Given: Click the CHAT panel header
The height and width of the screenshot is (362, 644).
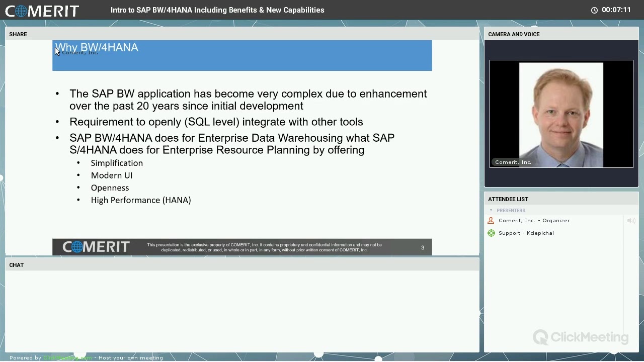Looking at the screenshot, I should pyautogui.click(x=242, y=265).
